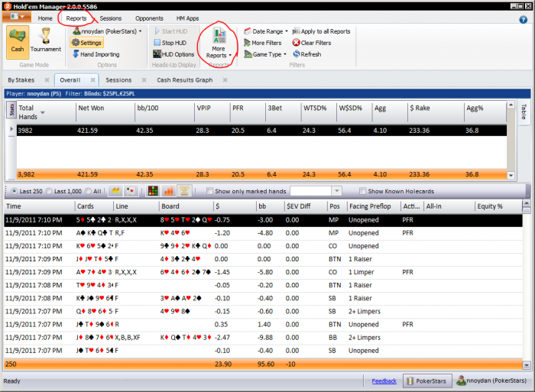Open the Home ribbon tab
The height and width of the screenshot is (392, 535).
point(45,18)
